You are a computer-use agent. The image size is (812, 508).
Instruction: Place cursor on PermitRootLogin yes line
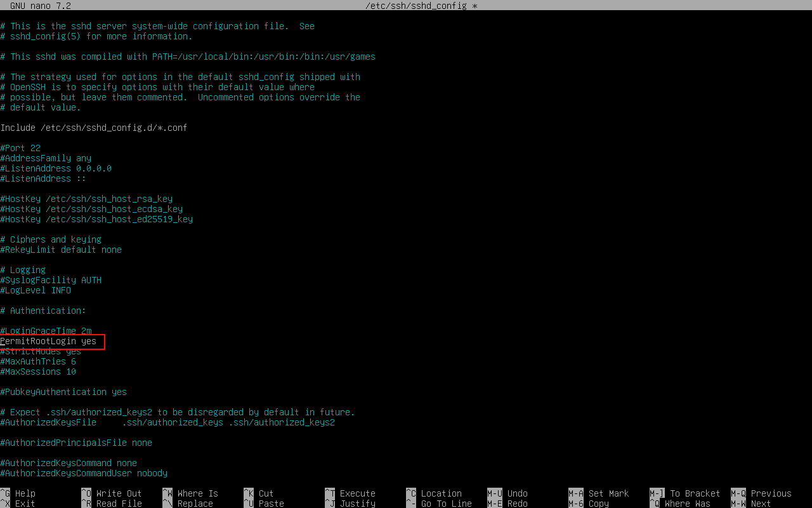49,341
